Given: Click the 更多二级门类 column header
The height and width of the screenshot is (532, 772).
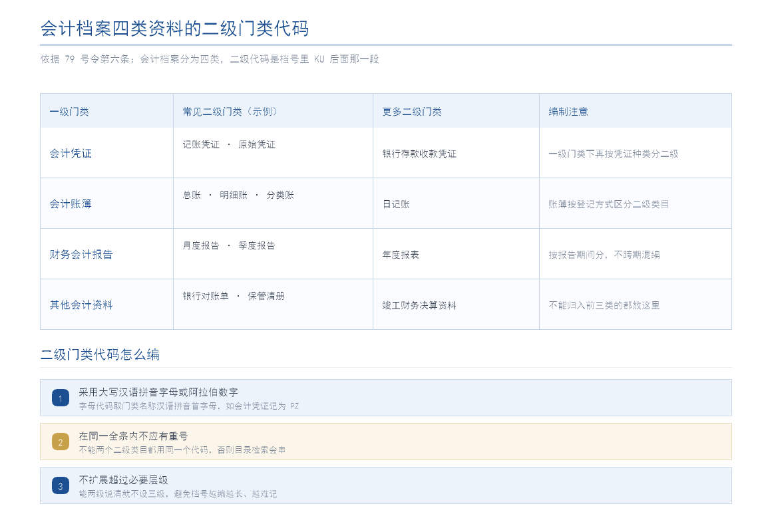Looking at the screenshot, I should (x=411, y=112).
